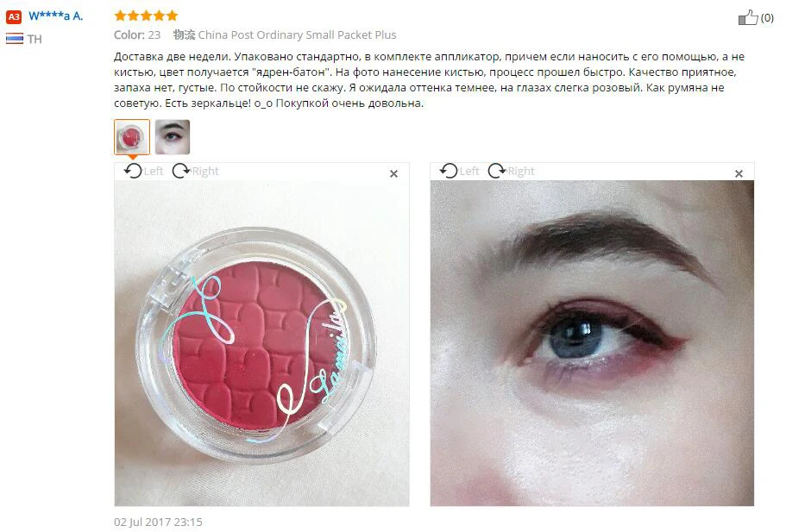Rotate the eyeshadow compact photo right
This screenshot has width=786, height=532.
pyautogui.click(x=181, y=171)
